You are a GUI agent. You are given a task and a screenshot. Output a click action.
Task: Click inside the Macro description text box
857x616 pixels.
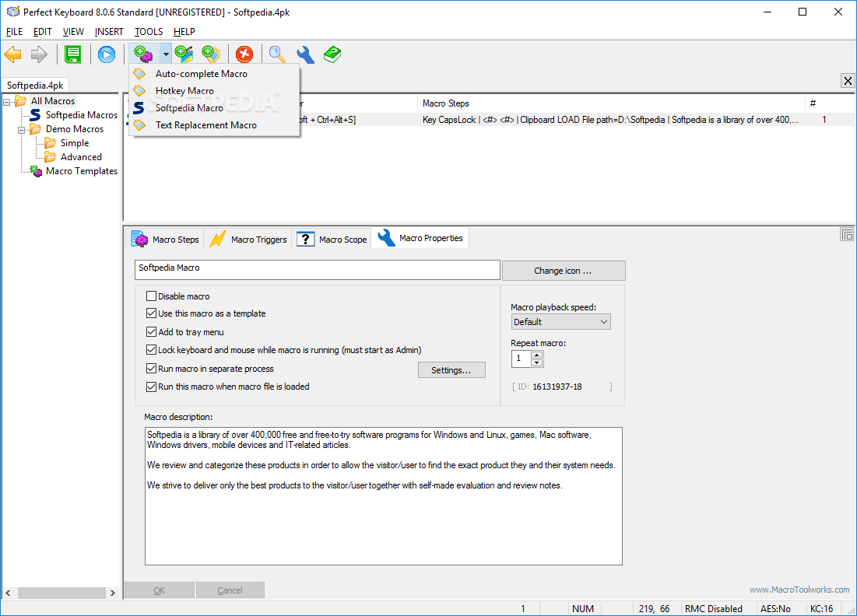tap(384, 496)
